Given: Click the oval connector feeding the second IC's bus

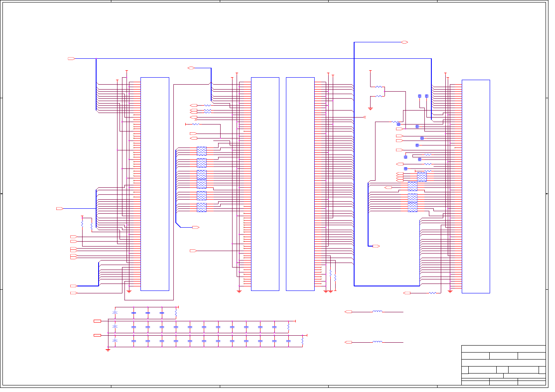Looking at the screenshot, I should coord(191,68).
